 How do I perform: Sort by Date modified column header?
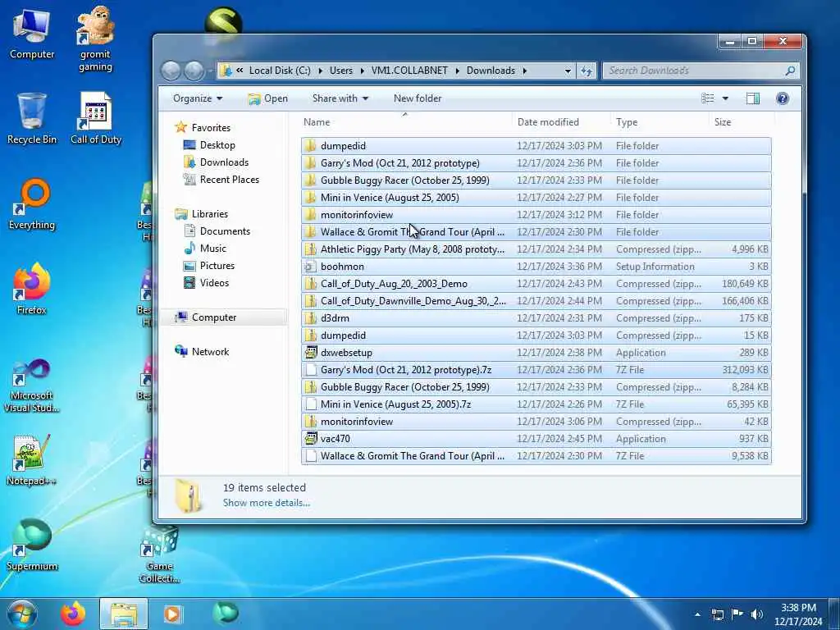tap(561, 122)
